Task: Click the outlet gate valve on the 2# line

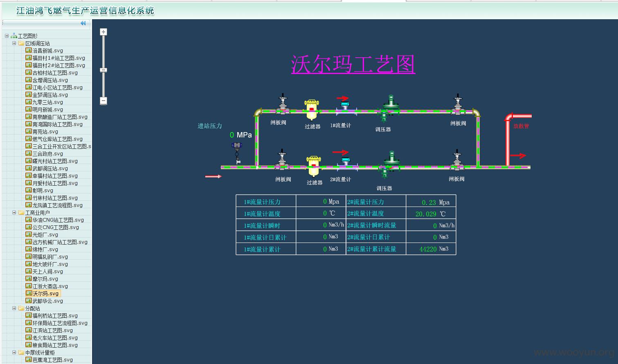Action: pyautogui.click(x=457, y=160)
